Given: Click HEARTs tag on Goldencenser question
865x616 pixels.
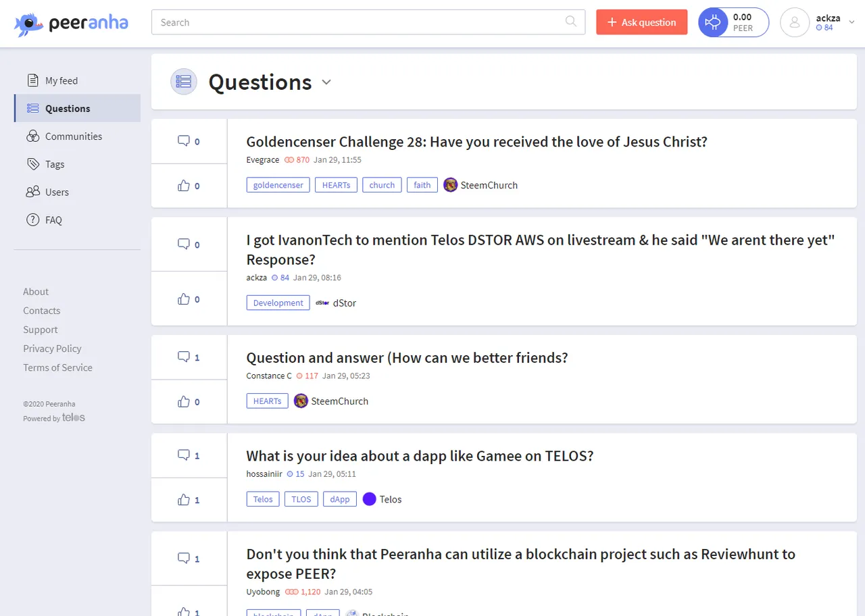Looking at the screenshot, I should click(x=336, y=185).
